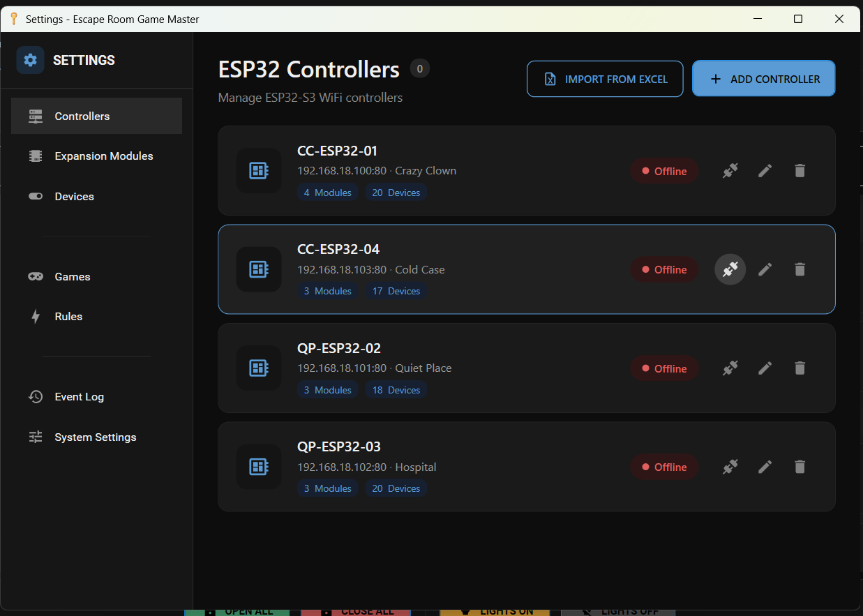
Task: Select the CC-ESP32-04 controller name
Action: [338, 249]
